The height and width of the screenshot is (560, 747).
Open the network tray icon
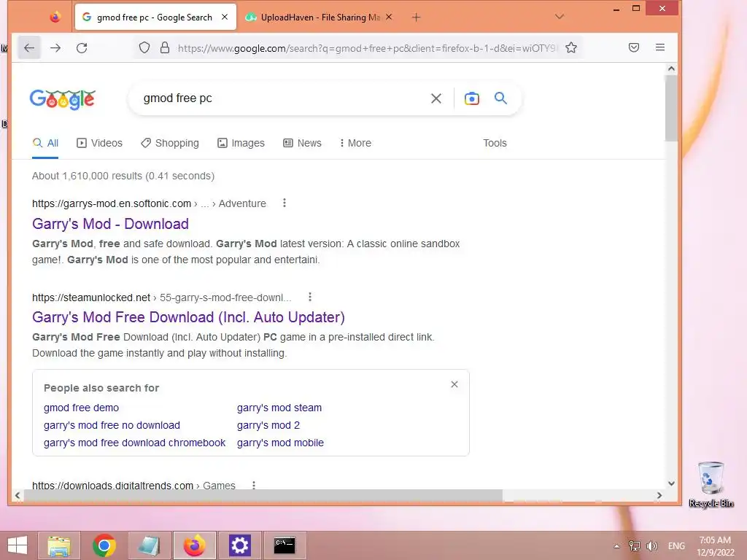tap(635, 545)
